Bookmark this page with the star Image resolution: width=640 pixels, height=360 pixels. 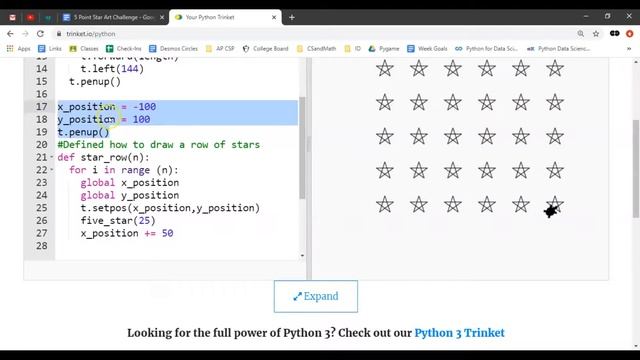point(596,34)
